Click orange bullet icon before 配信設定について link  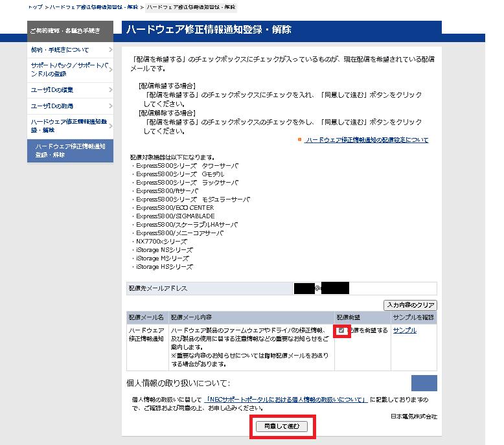tap(299, 140)
